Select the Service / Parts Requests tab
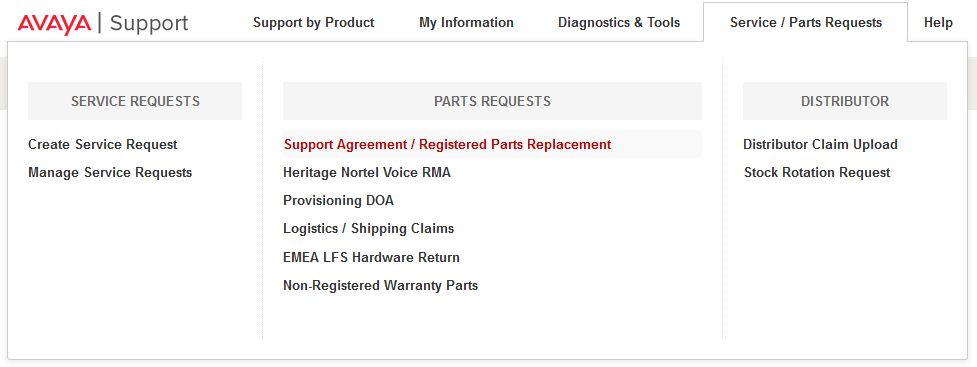Screen dimensions: 977x367 (x=806, y=22)
